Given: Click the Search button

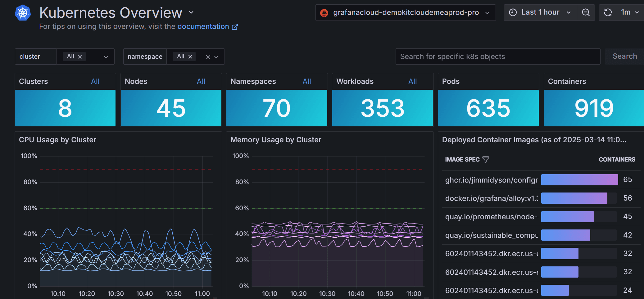Looking at the screenshot, I should pyautogui.click(x=624, y=56).
